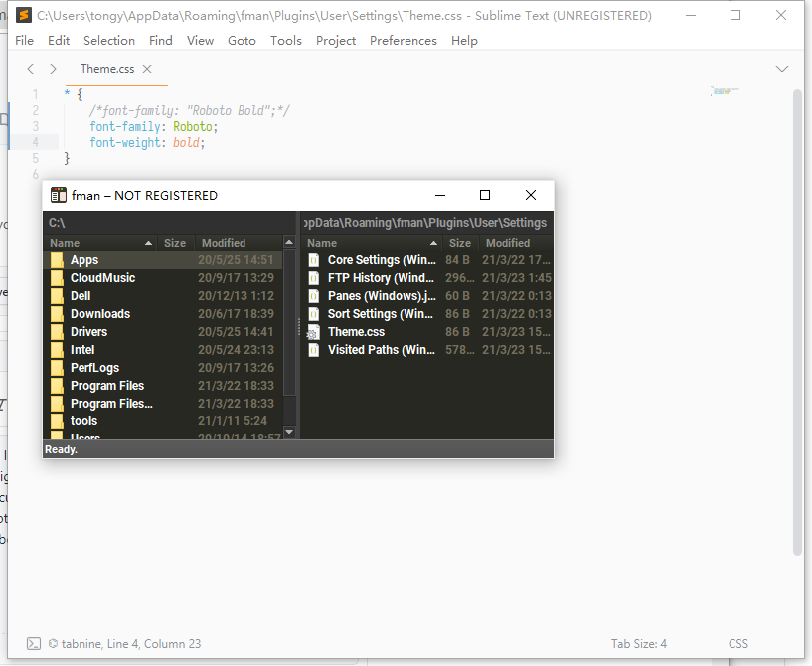Click the Drivers folder icon
Image resolution: width=812 pixels, height=666 pixels.
coord(57,332)
